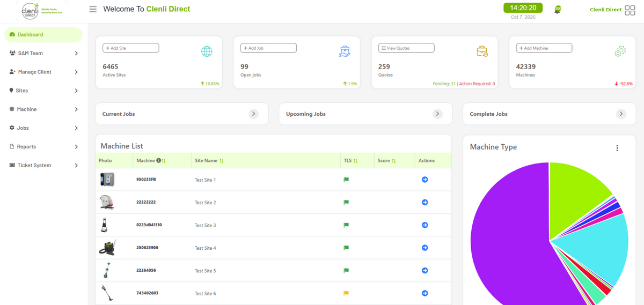644x305 pixels.
Task: Open photo thumbnail for machine 22222222
Action: pos(107,202)
